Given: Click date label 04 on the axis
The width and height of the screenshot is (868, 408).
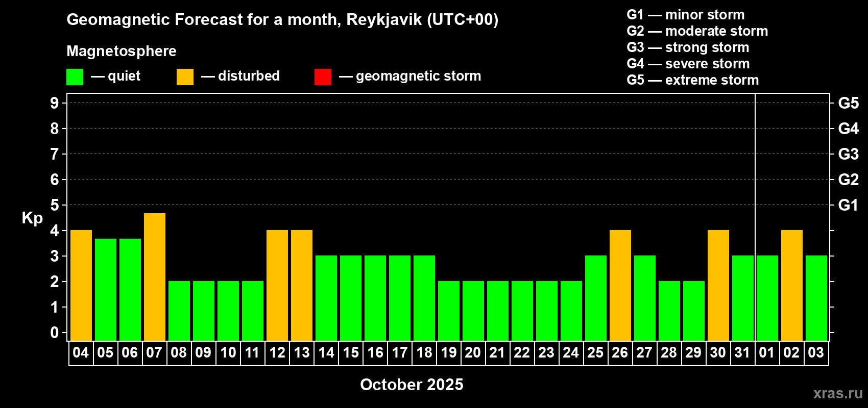Looking at the screenshot, I should click(81, 352).
